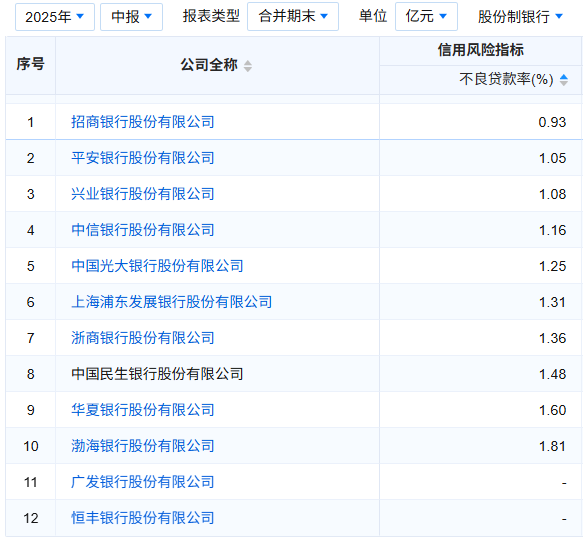
Task: Click the 1.81 value for 渤海银行
Action: click(x=553, y=446)
